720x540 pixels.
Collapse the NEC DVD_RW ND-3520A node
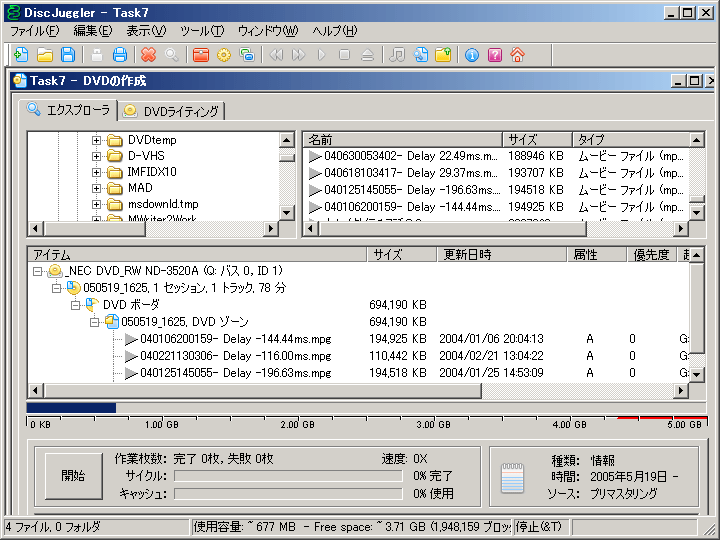(38, 271)
